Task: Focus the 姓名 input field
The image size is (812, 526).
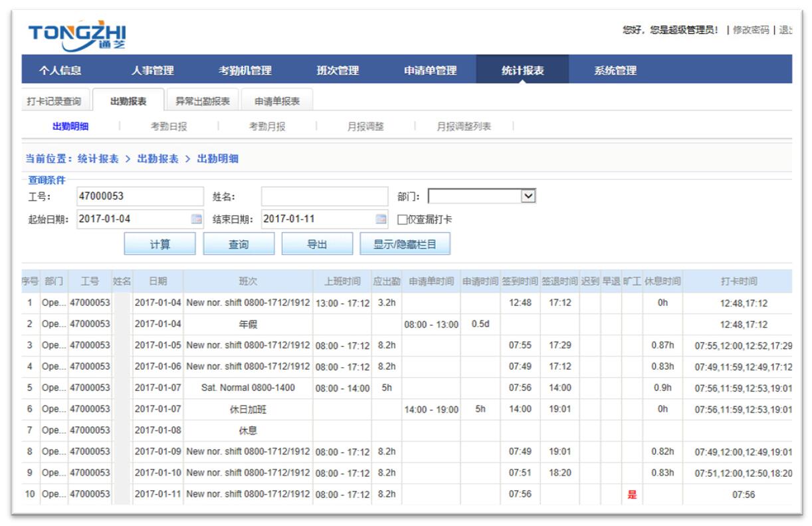Action: (324, 196)
